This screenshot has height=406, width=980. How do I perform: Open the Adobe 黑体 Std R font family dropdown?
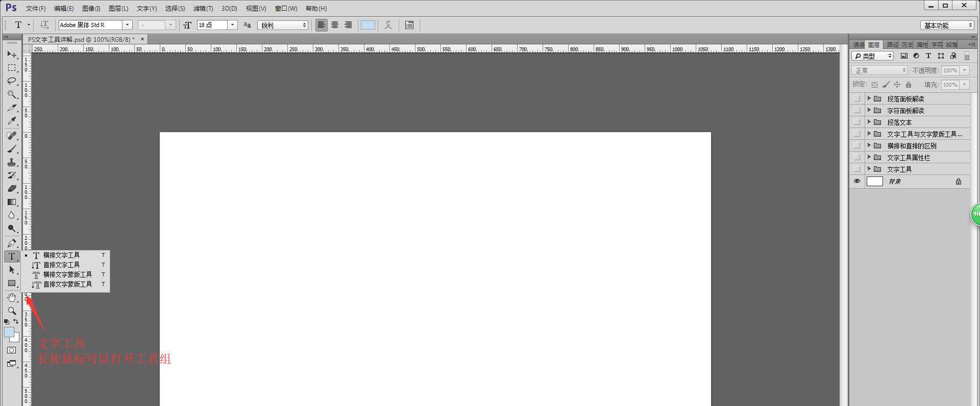(x=127, y=25)
